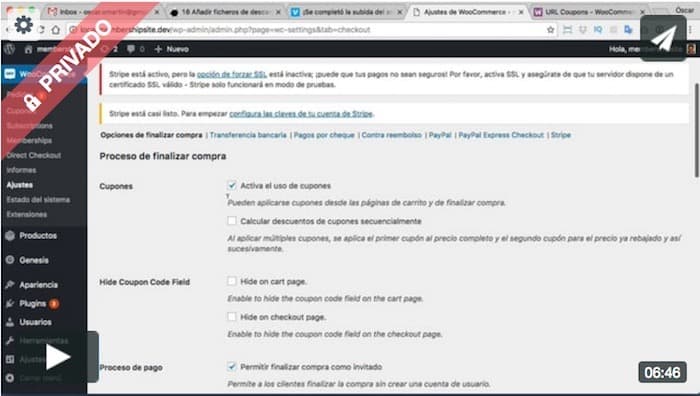Toggle 'Activa el uso de cupones' checkbox

[x=232, y=185]
